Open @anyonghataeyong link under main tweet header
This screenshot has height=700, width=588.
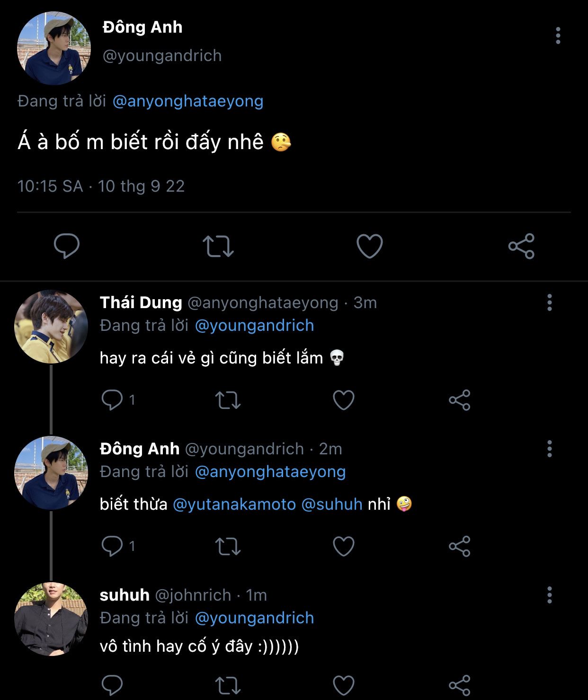187,101
